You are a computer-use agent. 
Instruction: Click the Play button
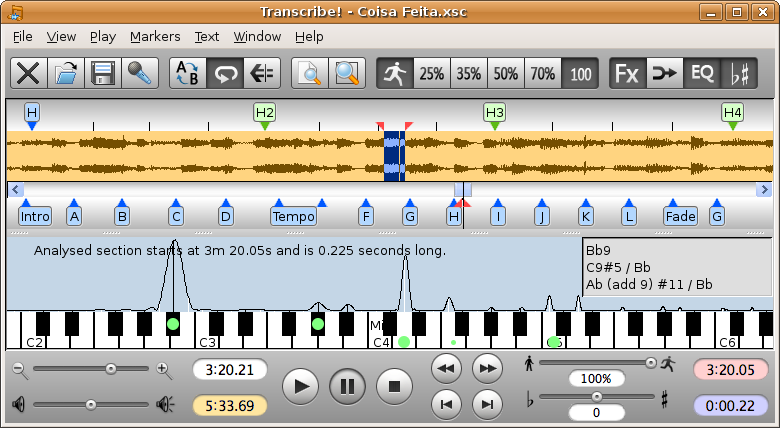[301, 386]
